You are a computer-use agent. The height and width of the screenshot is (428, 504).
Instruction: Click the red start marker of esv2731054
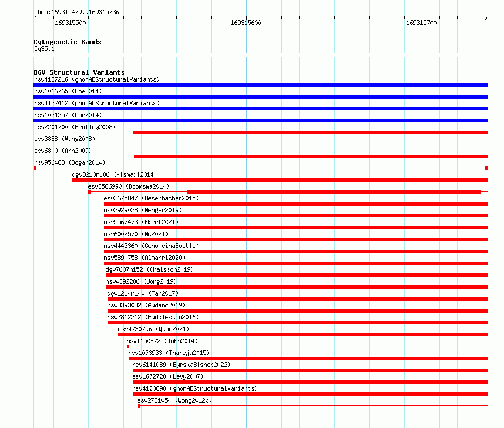(x=139, y=406)
